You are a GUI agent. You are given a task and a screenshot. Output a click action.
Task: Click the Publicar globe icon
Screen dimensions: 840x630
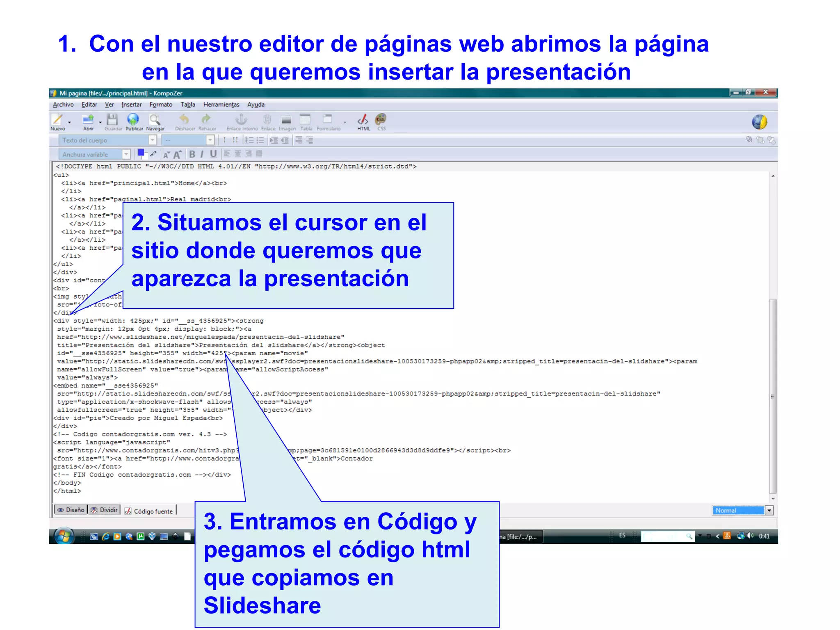click(x=133, y=119)
